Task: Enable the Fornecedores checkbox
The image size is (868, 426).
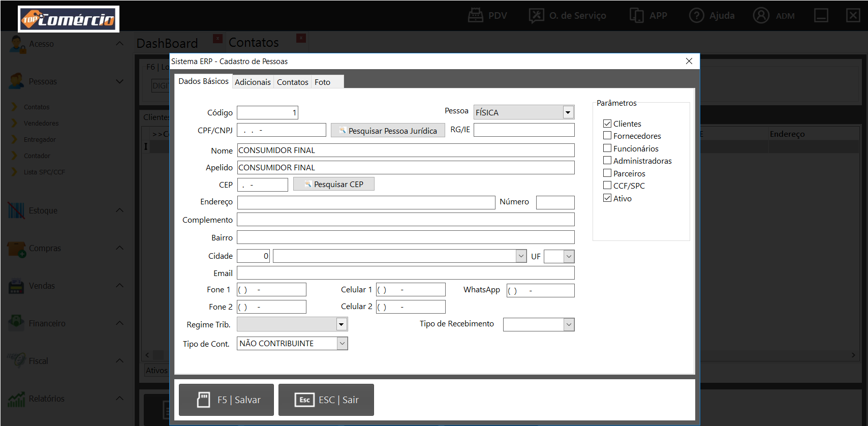Action: (x=607, y=136)
